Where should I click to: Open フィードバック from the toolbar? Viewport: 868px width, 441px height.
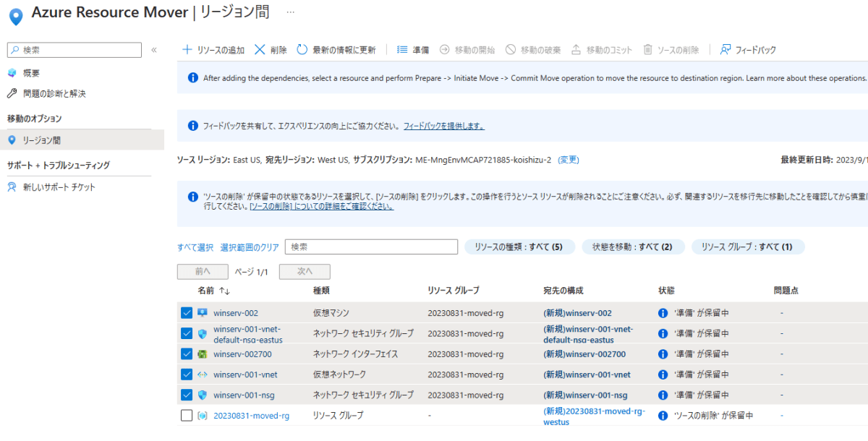748,50
